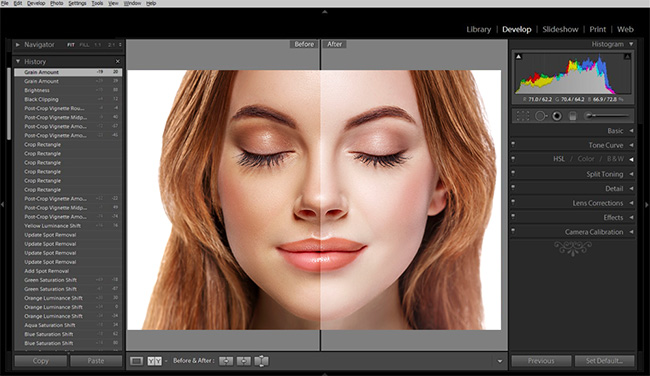Toggle the Detail panel switch
Viewport: 650px width, 376px height.
coord(513,188)
